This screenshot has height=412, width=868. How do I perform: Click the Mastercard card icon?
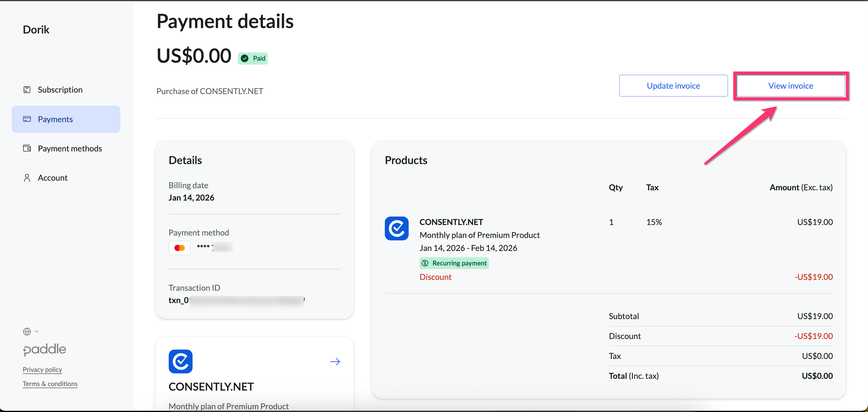(179, 248)
